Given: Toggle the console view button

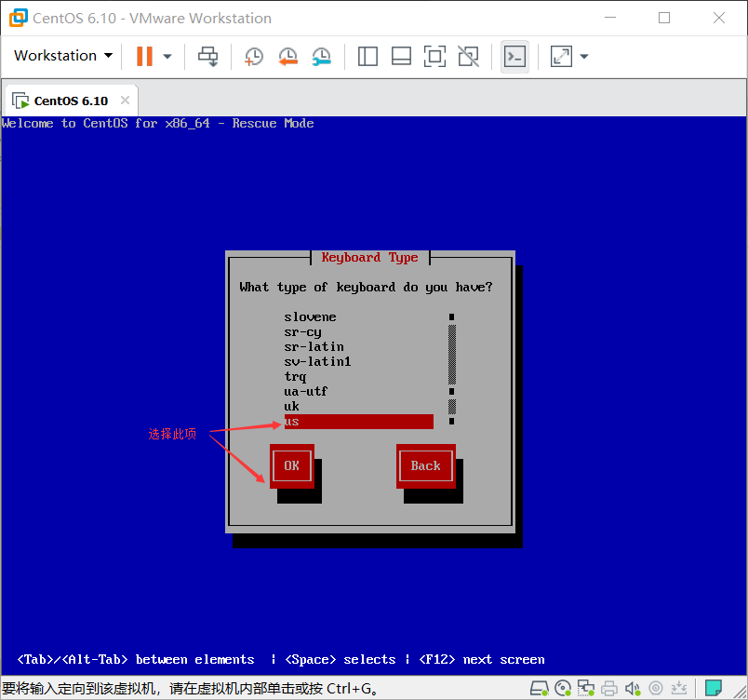Looking at the screenshot, I should [514, 56].
